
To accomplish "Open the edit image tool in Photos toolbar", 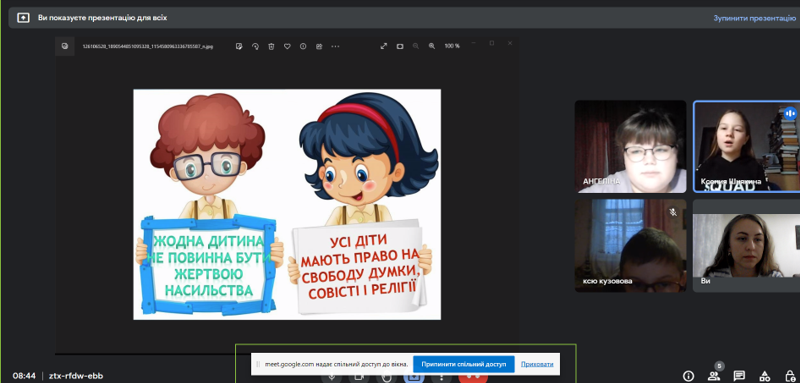I will pyautogui.click(x=239, y=46).
